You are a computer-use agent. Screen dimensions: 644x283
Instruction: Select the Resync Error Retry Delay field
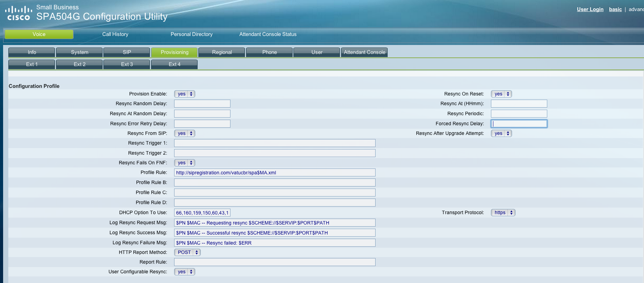pos(202,124)
